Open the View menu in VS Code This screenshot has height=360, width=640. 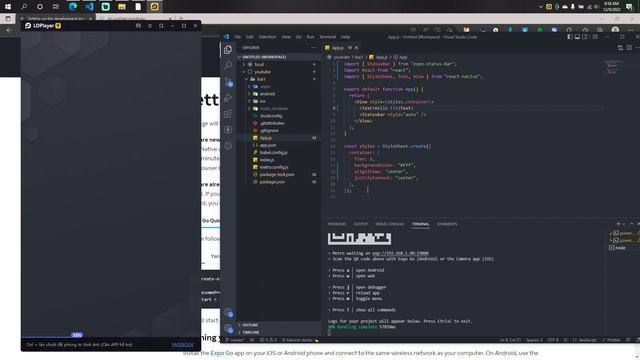(286, 37)
